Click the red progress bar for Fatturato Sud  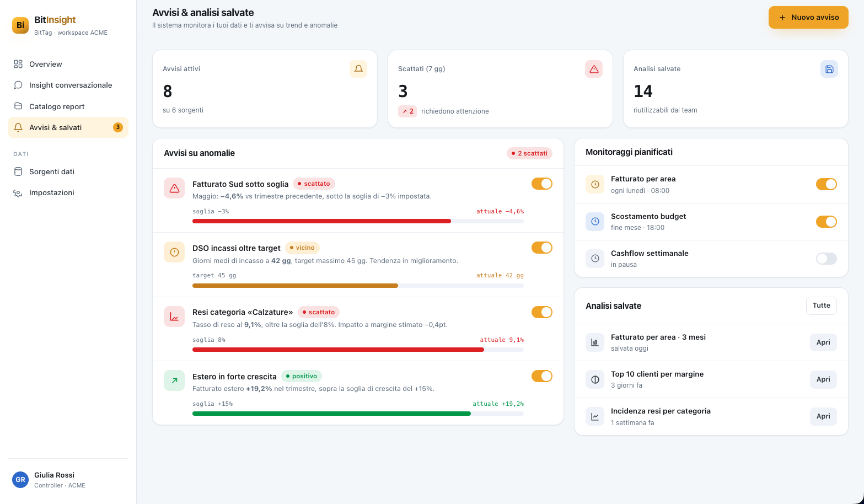[358, 221]
